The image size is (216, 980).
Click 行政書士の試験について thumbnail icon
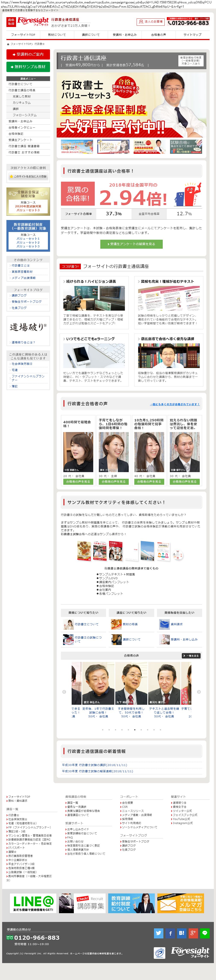(68, 639)
